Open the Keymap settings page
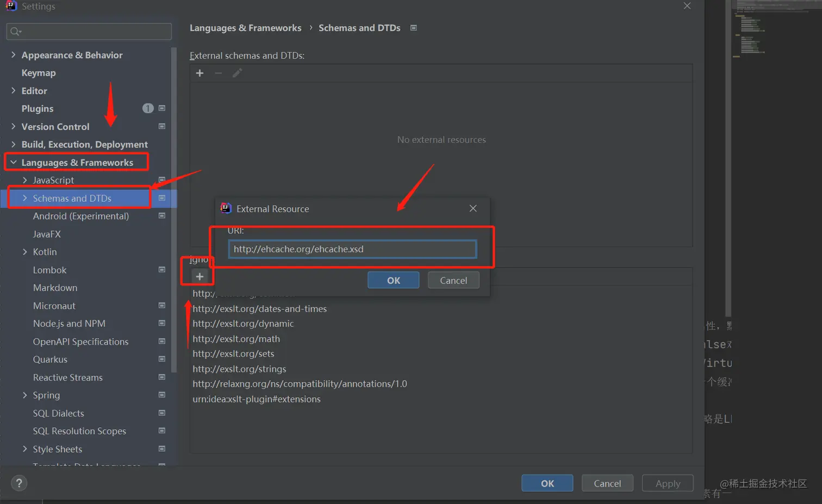The image size is (822, 504). pos(38,73)
